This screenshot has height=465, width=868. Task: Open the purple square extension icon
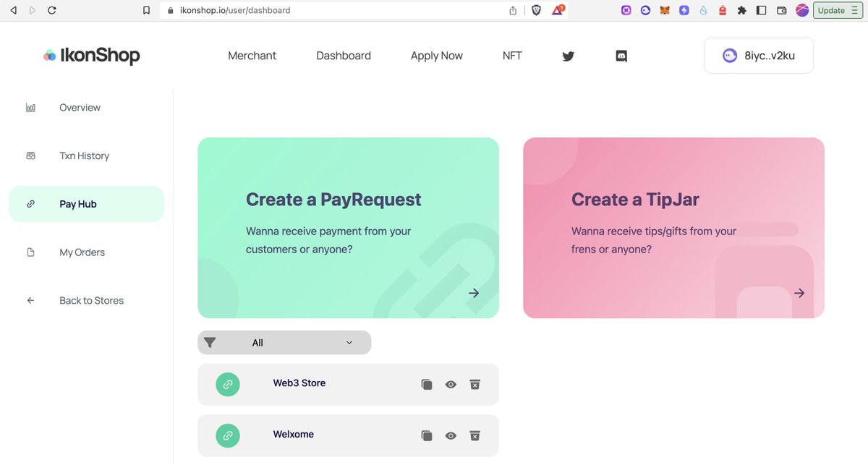626,10
